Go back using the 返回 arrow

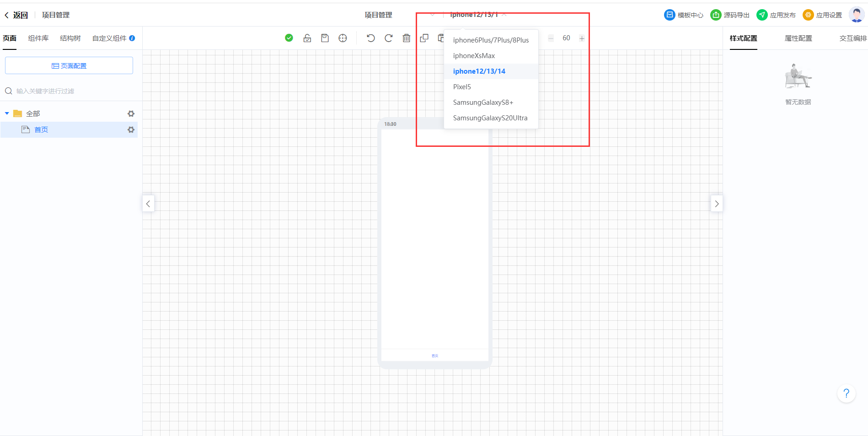[16, 15]
